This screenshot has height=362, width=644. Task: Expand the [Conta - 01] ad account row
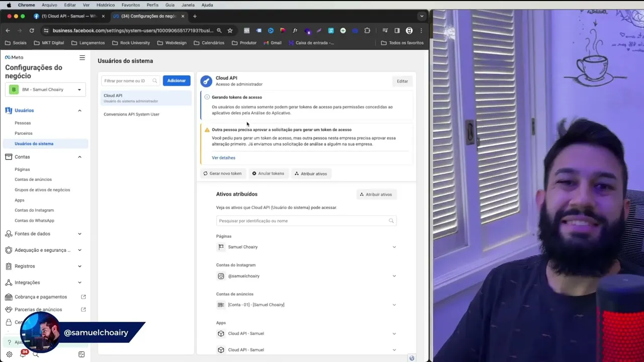click(x=394, y=305)
